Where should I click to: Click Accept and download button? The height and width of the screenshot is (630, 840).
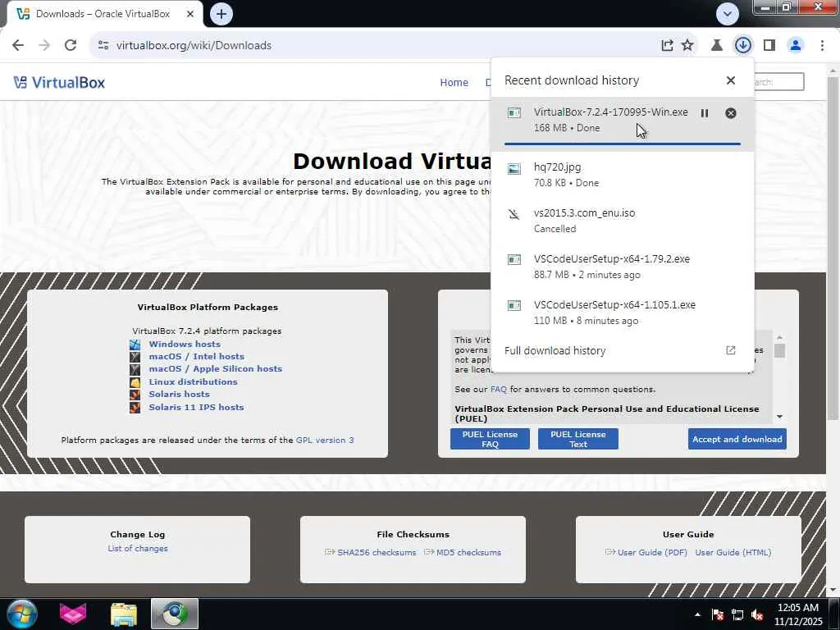[x=737, y=439]
